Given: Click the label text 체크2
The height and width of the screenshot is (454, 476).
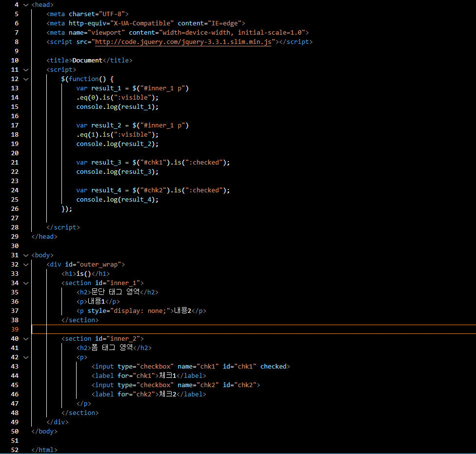Looking at the screenshot, I should point(168,394).
